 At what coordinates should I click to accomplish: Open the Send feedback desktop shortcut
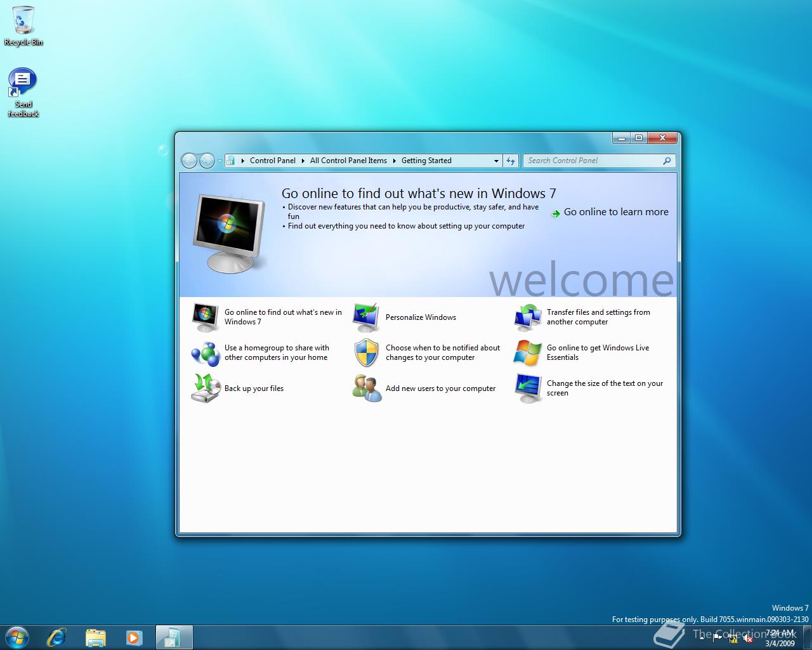point(23,93)
